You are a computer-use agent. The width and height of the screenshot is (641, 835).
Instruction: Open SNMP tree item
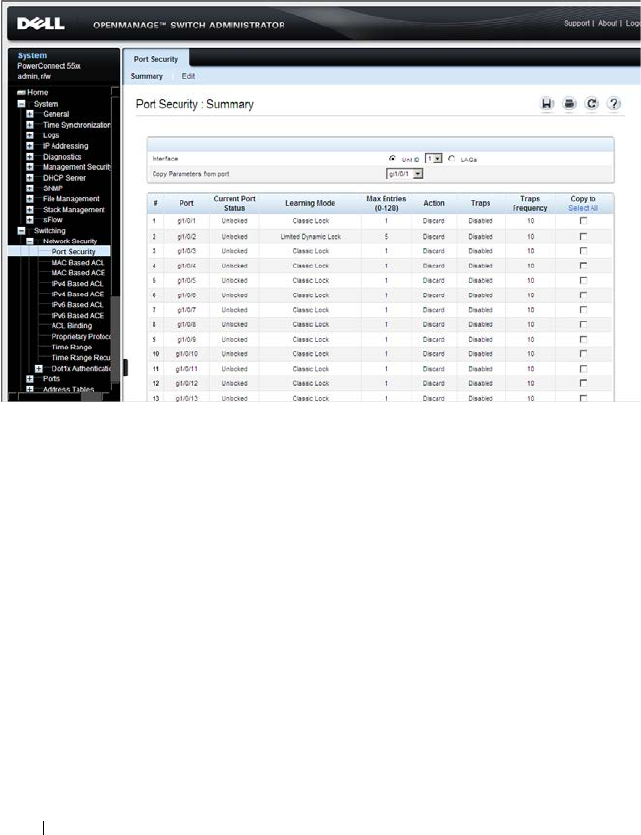click(53, 189)
